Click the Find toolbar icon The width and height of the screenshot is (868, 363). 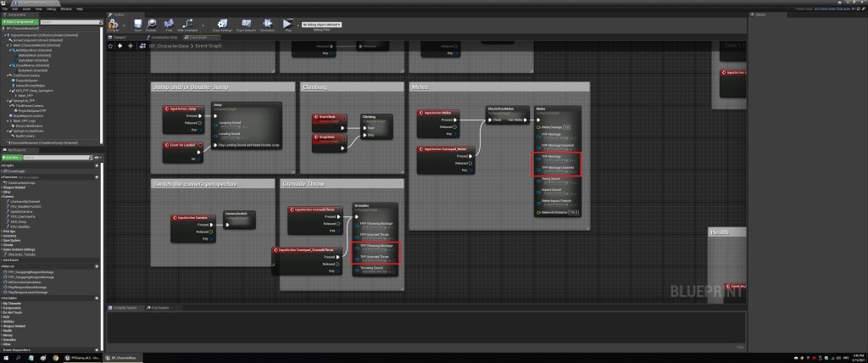[170, 24]
